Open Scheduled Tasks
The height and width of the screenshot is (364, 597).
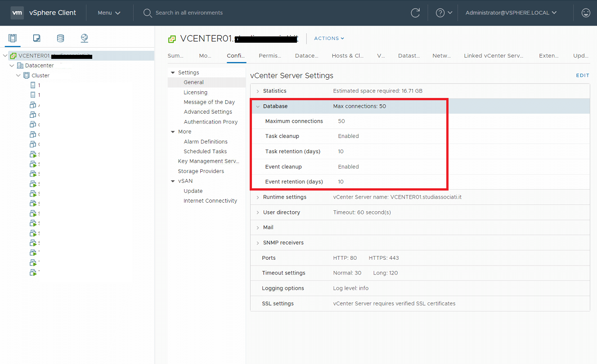pos(205,151)
